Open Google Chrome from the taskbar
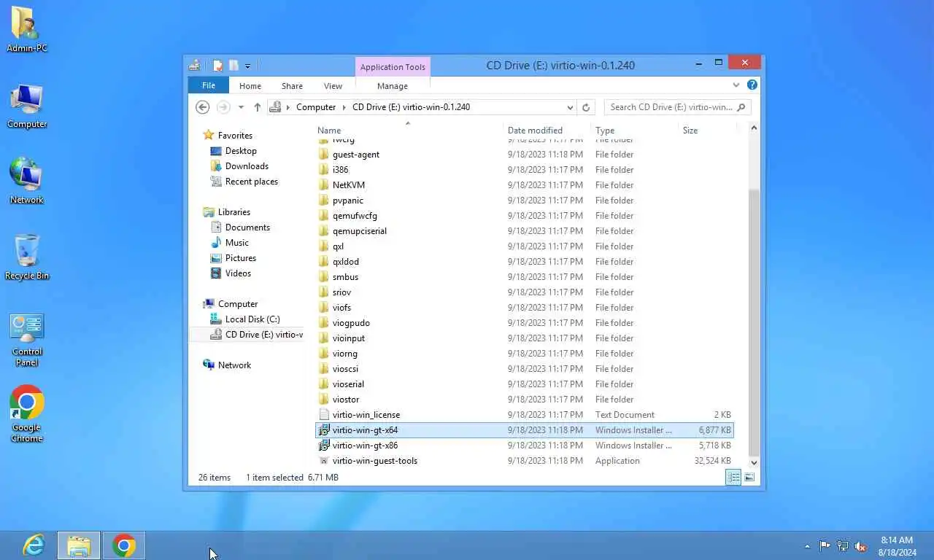Viewport: 934px width, 560px height. pyautogui.click(x=124, y=545)
